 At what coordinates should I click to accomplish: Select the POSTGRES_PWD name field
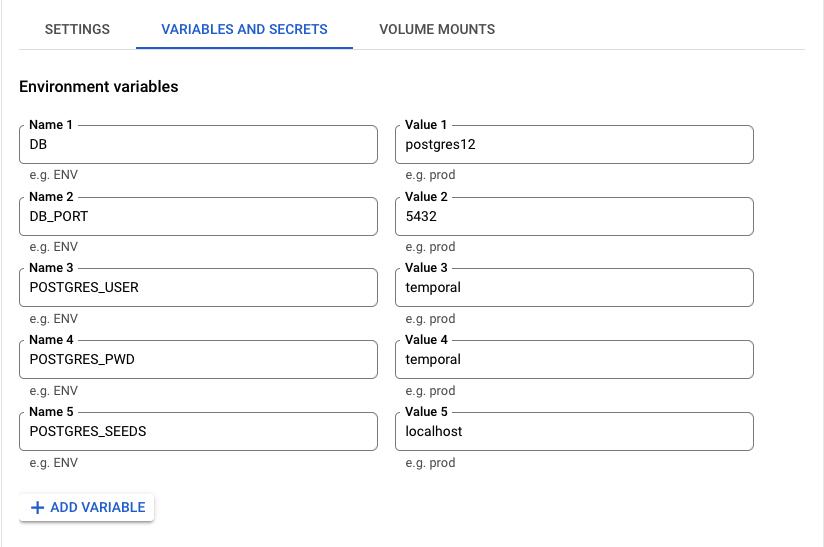click(198, 360)
